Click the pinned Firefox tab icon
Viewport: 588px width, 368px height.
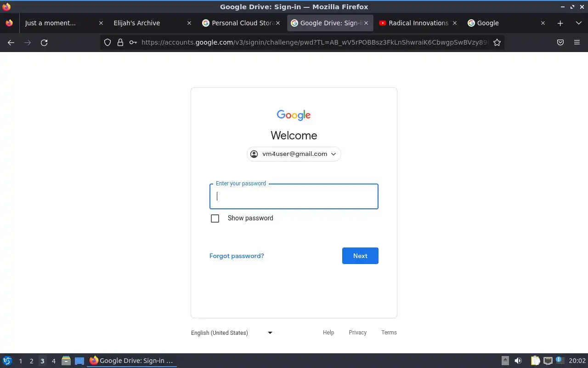(9, 23)
